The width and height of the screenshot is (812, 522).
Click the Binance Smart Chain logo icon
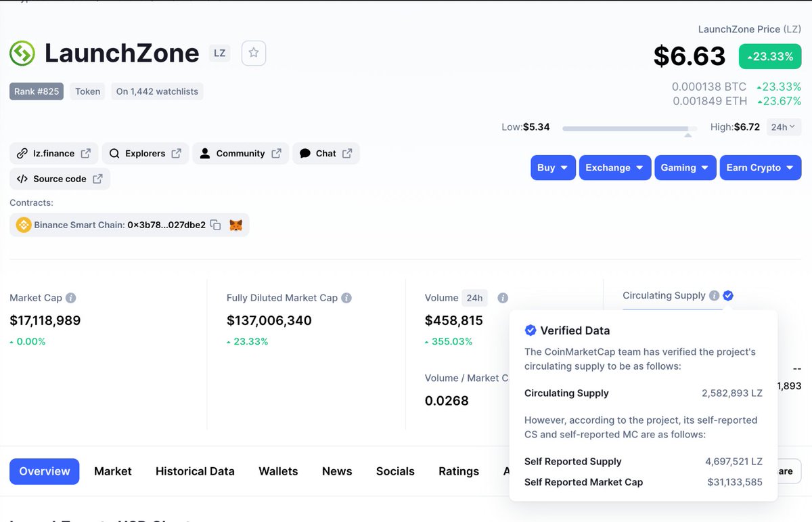(x=24, y=225)
